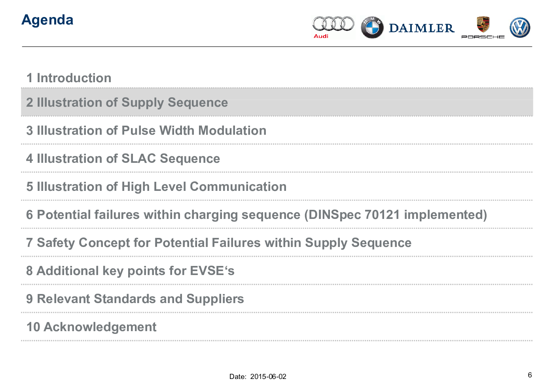This screenshot has height=392, width=555.
Task: Click the DINSpec 70121 implemented text
Action: pyautogui.click(x=396, y=215)
